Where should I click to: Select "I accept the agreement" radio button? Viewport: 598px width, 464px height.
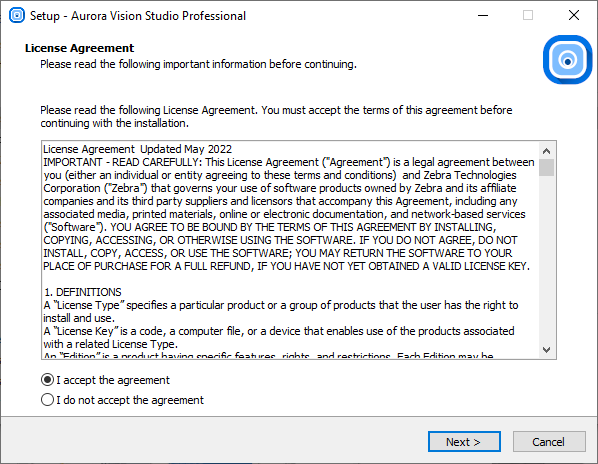click(47, 380)
